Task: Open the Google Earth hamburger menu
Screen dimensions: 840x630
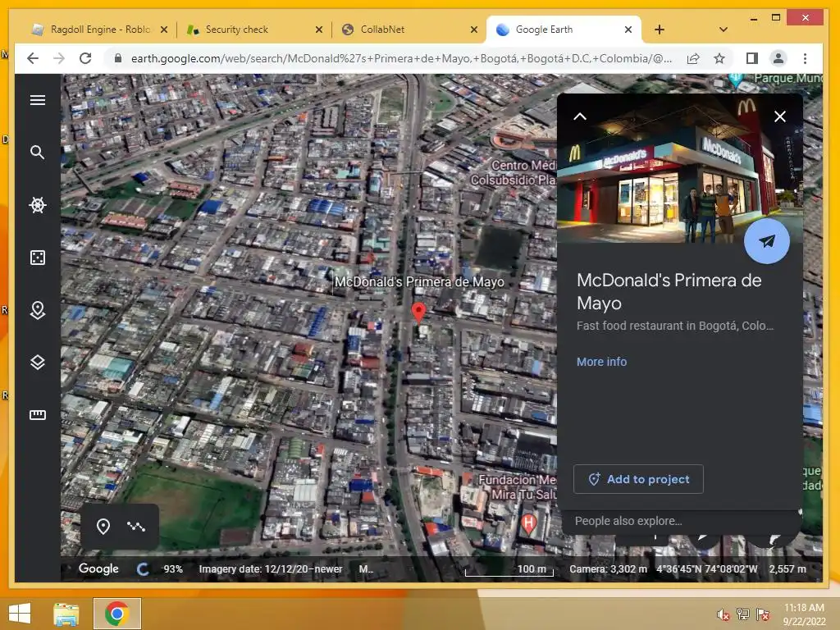Action: [x=38, y=100]
